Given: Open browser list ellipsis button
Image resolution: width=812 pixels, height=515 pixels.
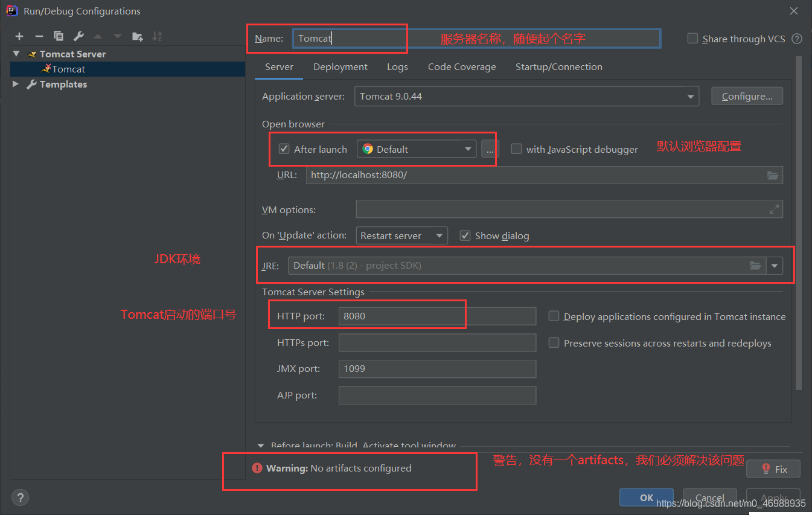Looking at the screenshot, I should coord(490,149).
